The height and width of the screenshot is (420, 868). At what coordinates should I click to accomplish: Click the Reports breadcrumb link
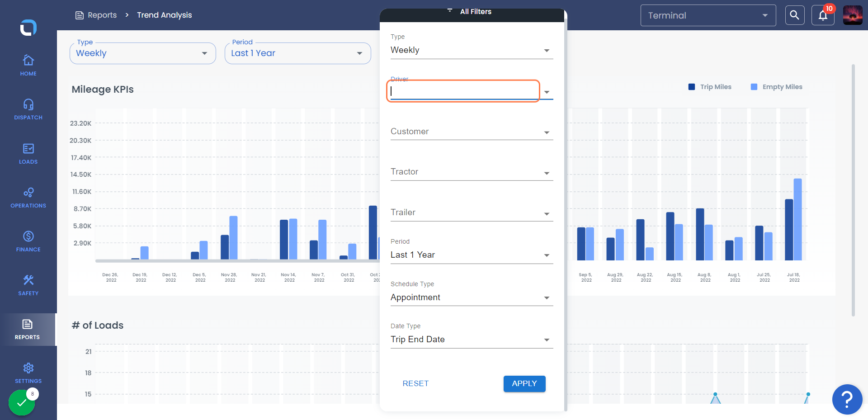coord(102,15)
